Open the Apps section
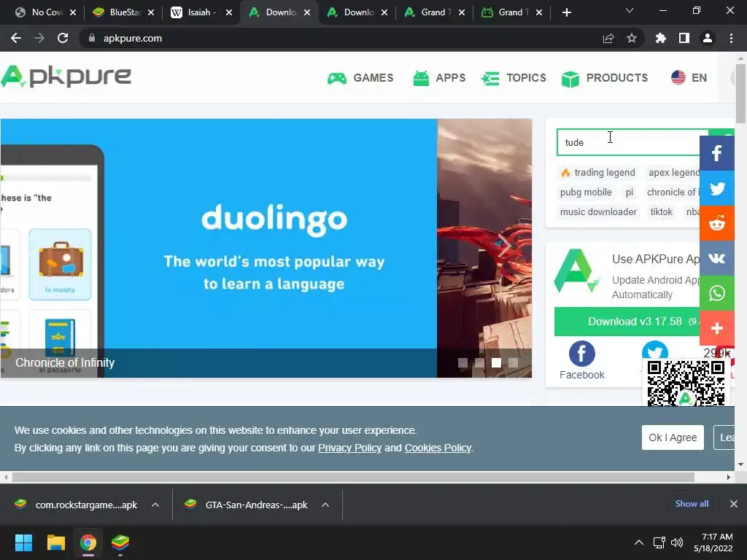The width and height of the screenshot is (747, 560). click(x=439, y=77)
